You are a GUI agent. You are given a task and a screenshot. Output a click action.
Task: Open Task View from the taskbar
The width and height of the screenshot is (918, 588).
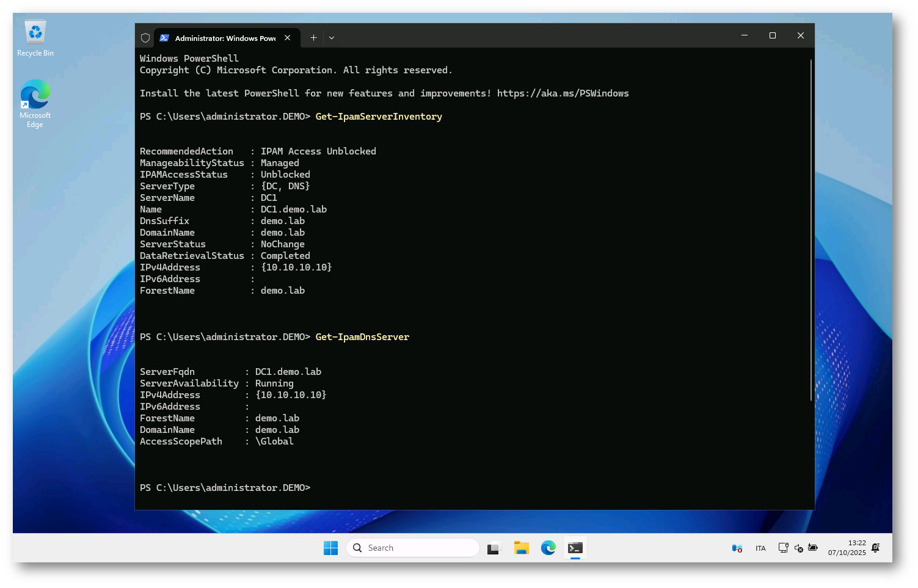point(494,548)
